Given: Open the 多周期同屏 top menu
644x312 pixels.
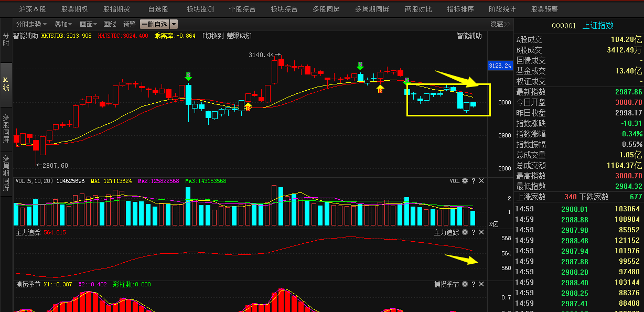Looking at the screenshot, I should pos(372,9).
